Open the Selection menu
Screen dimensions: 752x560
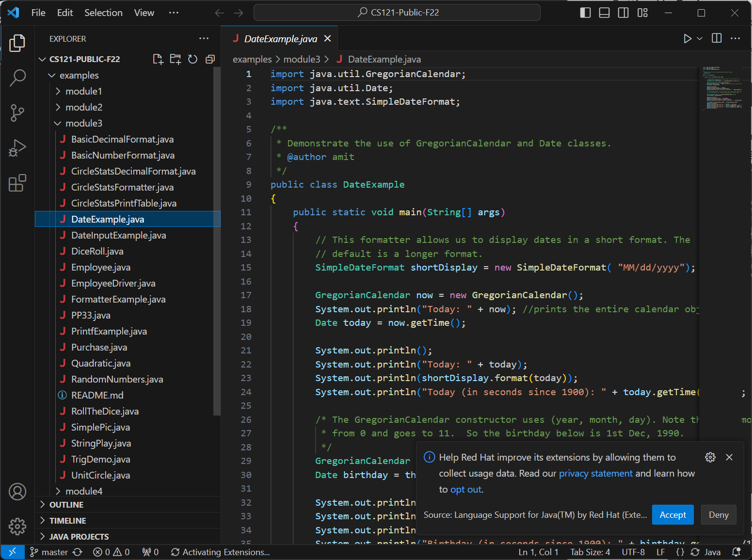(103, 13)
